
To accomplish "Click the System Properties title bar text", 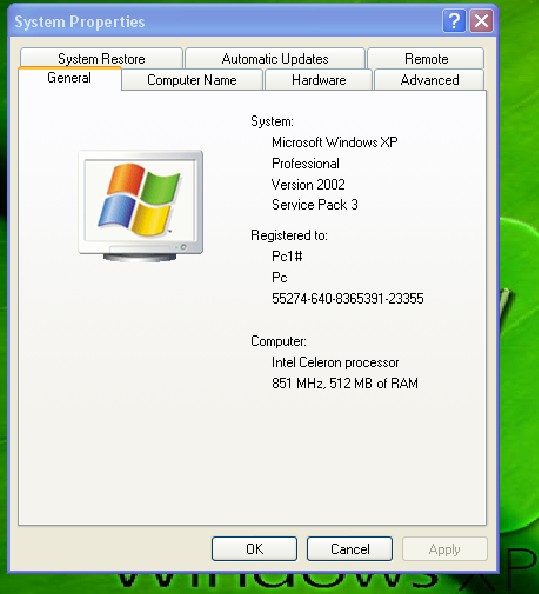I will pos(80,22).
